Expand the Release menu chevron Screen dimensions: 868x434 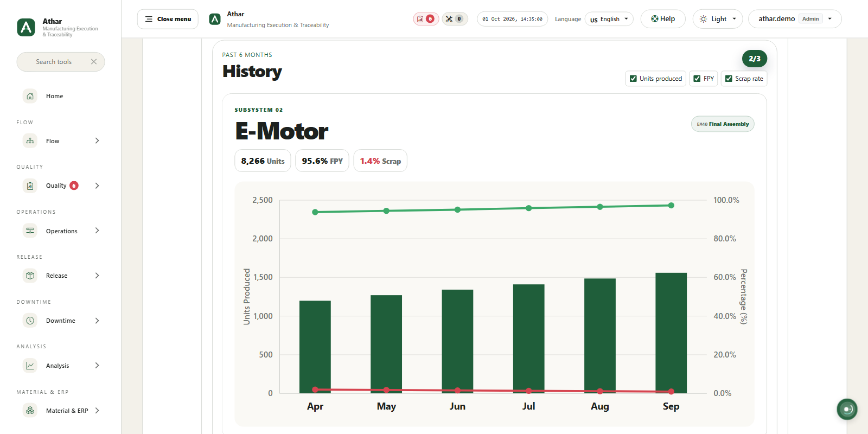pos(97,276)
